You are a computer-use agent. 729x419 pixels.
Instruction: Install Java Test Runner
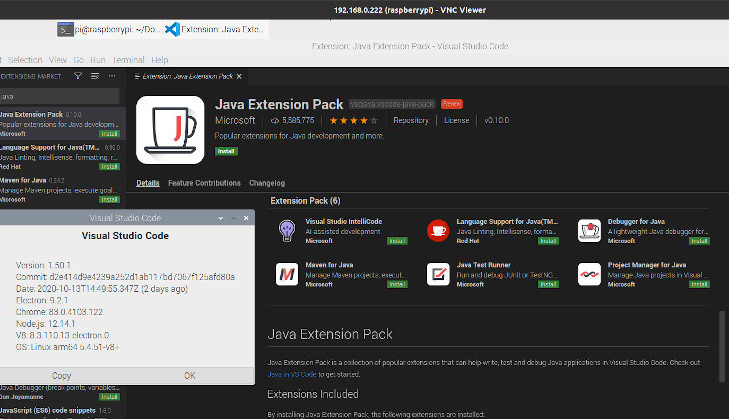pyautogui.click(x=548, y=284)
